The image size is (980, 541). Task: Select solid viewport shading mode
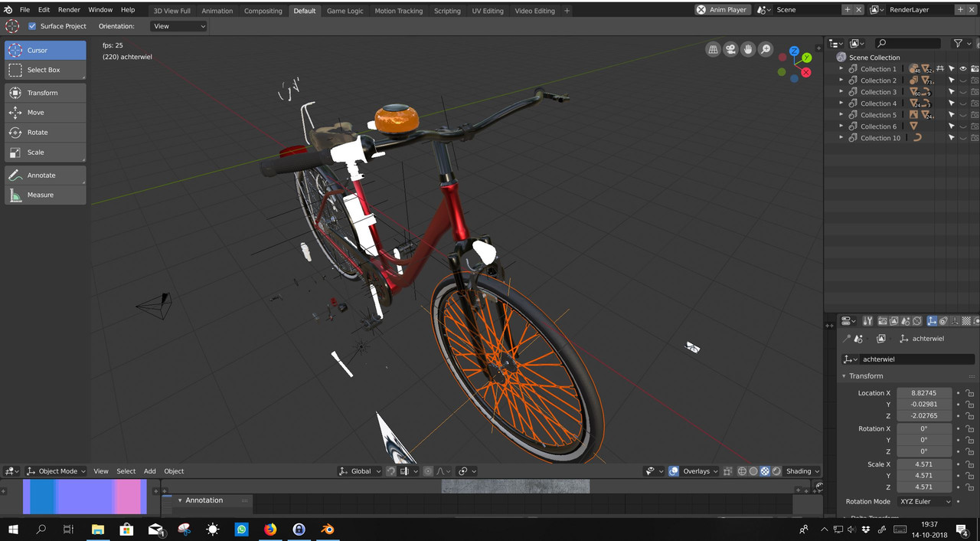click(753, 471)
